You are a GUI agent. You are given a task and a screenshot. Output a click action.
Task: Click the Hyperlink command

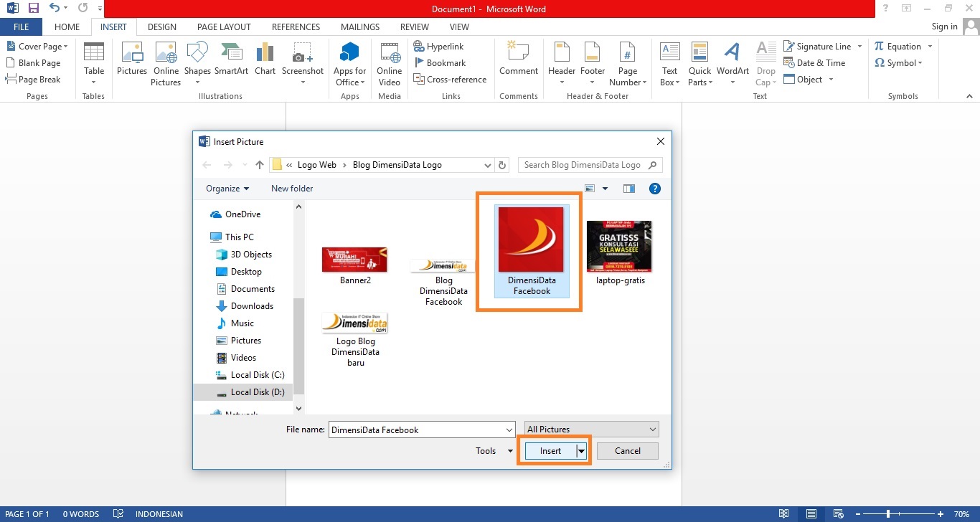(x=438, y=47)
